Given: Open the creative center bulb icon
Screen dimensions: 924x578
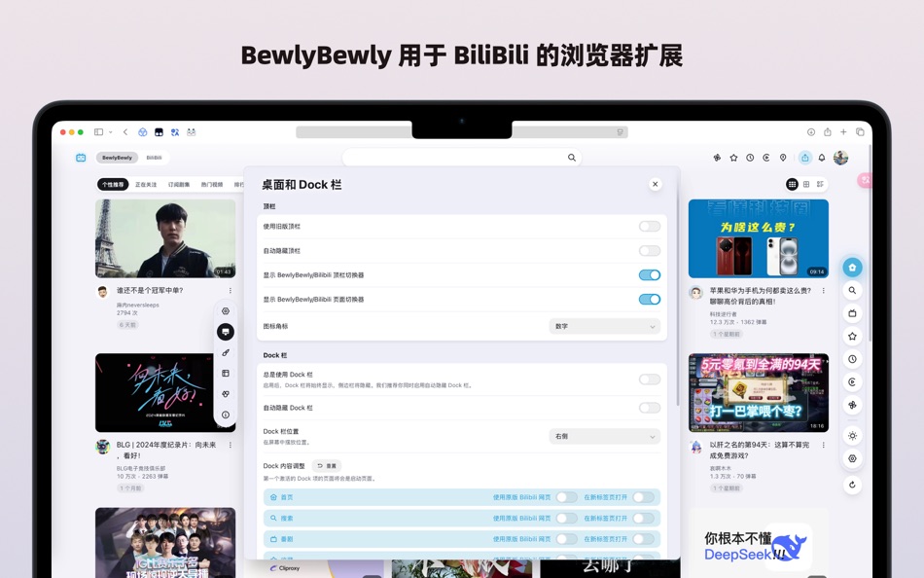Looking at the screenshot, I should coord(783,158).
